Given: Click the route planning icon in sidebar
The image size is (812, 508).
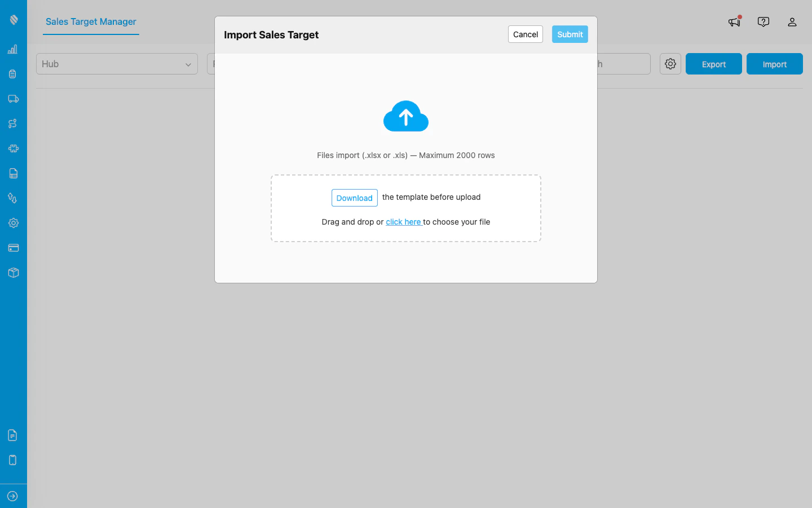Looking at the screenshot, I should point(13,124).
